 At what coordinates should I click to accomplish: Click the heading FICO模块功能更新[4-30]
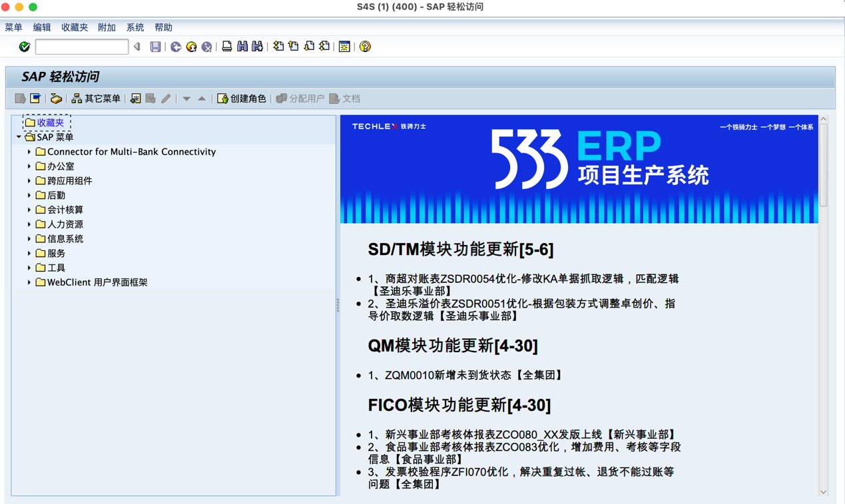click(x=459, y=405)
